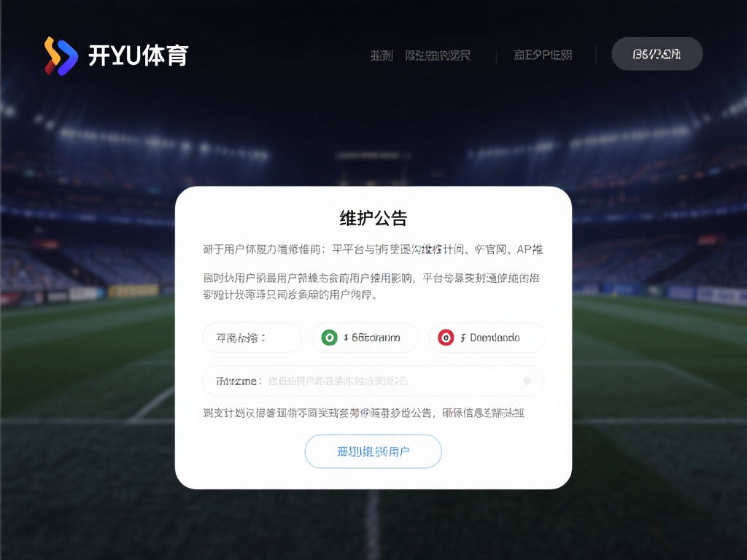Click the 维护公告 announcement heading

pos(373,218)
